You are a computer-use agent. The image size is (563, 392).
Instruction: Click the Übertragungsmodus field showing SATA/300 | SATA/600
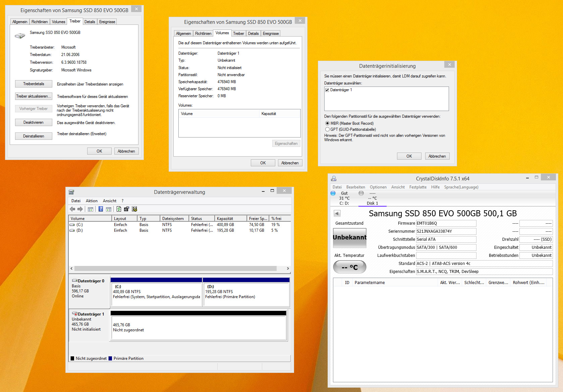(446, 247)
